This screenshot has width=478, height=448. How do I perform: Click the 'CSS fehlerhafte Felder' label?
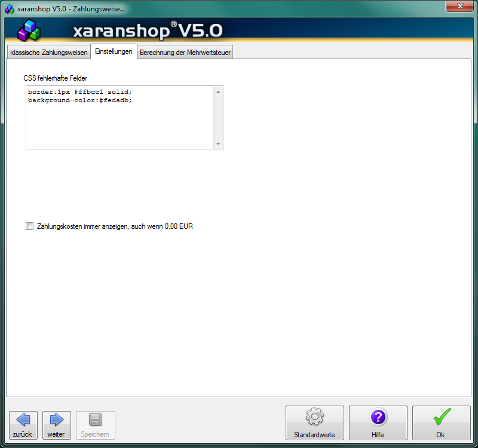(x=55, y=78)
